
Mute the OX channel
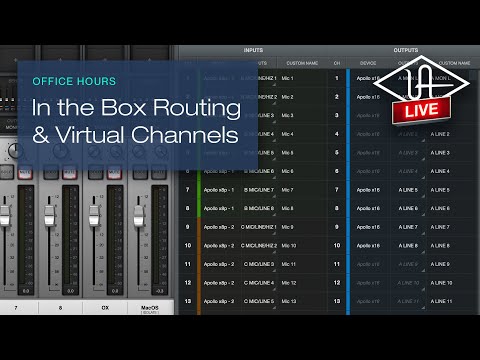point(114,173)
